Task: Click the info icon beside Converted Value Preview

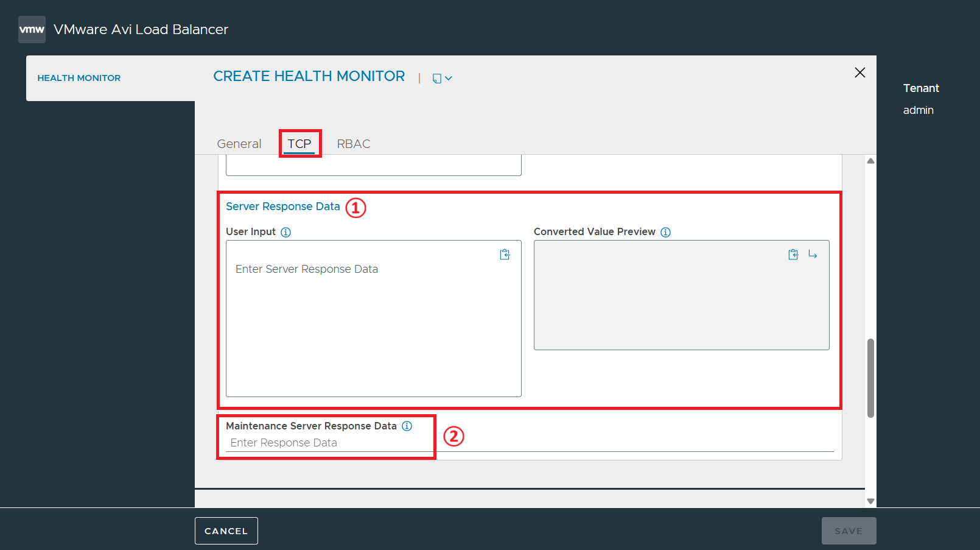Action: coord(665,232)
